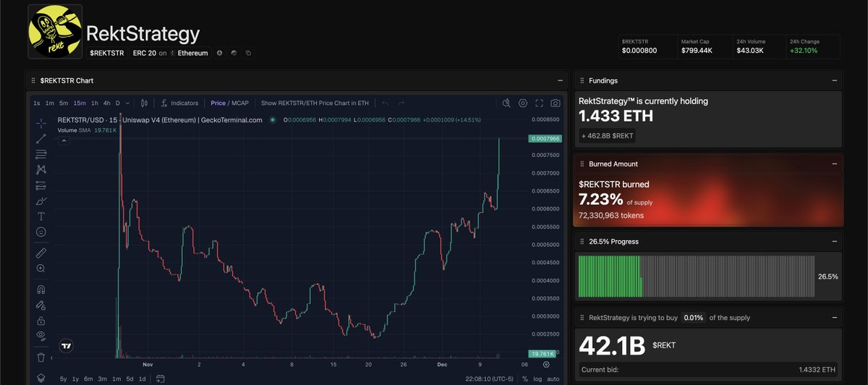Select the XABCD pattern tool
This screenshot has width=868, height=385.
tap(41, 169)
